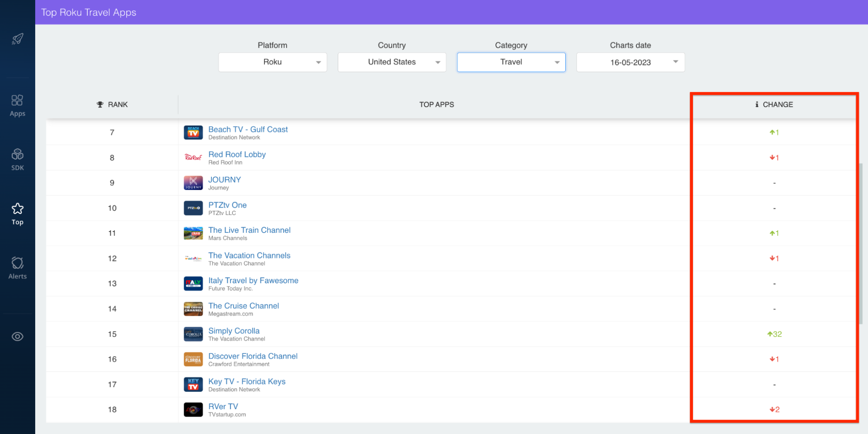868x434 pixels.
Task: Click the Discover Florida Channel app icon
Action: click(x=193, y=359)
